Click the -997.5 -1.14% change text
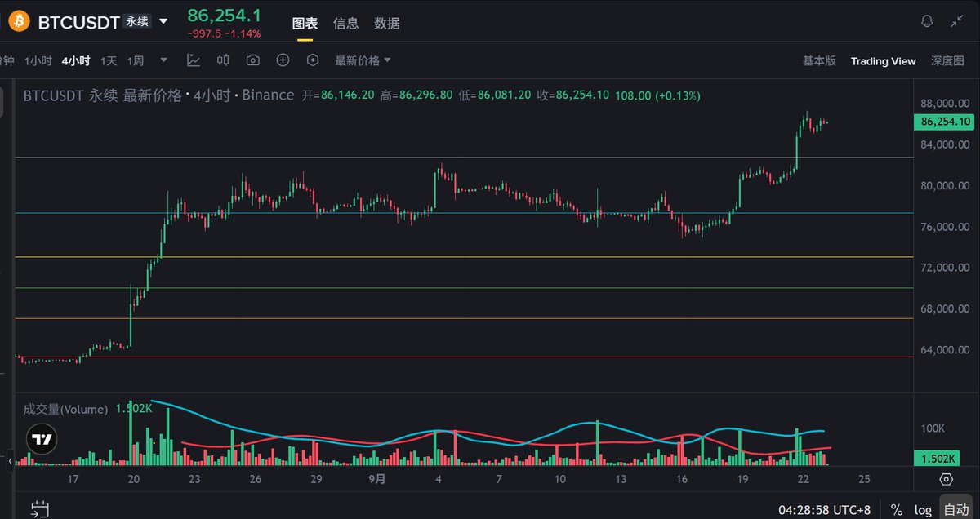Viewport: 980px width, 519px height. pyautogui.click(x=225, y=34)
